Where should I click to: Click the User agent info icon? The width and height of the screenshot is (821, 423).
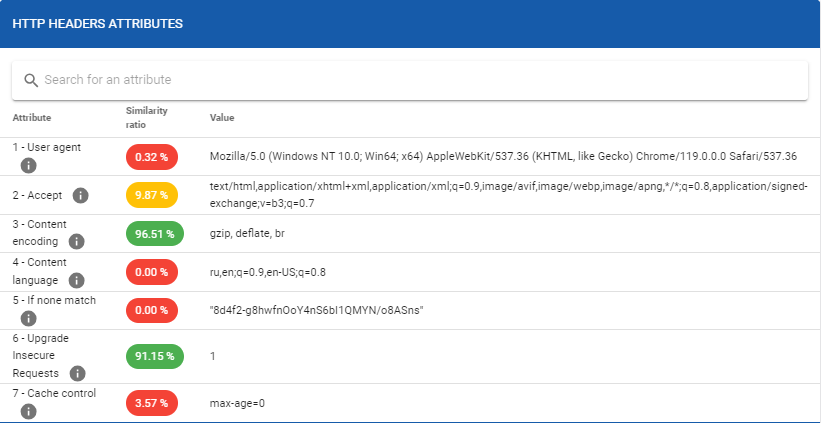click(x=29, y=166)
